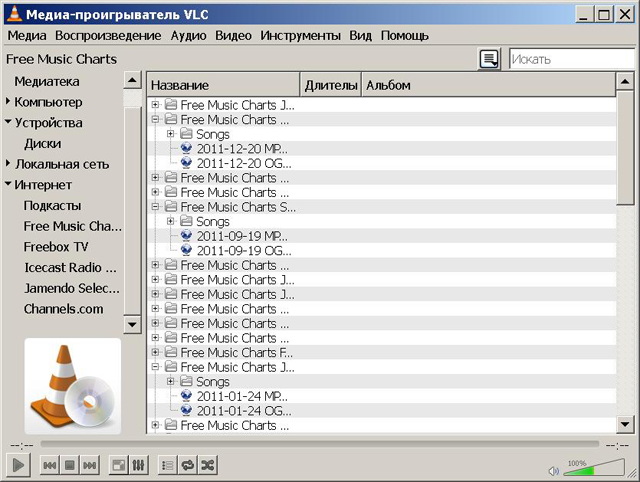Screen dimensions: 640x482
Task: Toggle shuffle random playback button
Action: (208, 465)
